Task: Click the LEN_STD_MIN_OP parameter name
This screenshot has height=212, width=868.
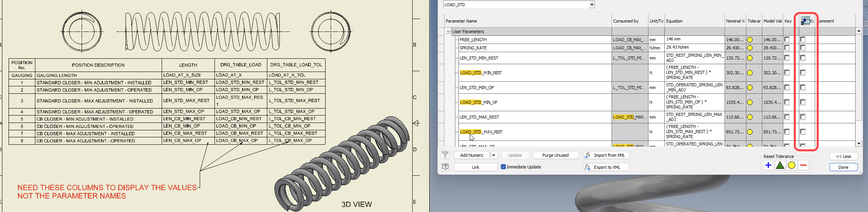Action: click(x=477, y=88)
